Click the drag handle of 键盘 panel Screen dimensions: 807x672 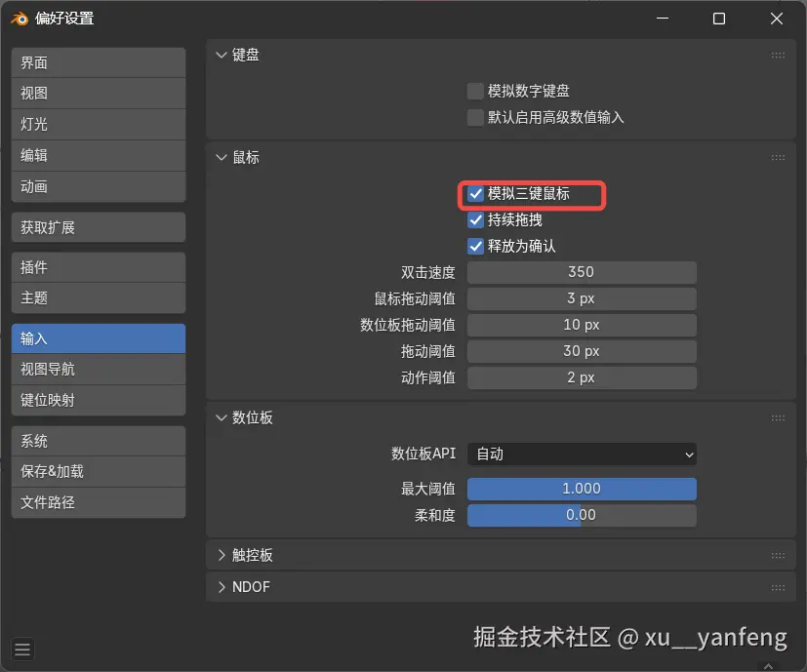click(778, 55)
